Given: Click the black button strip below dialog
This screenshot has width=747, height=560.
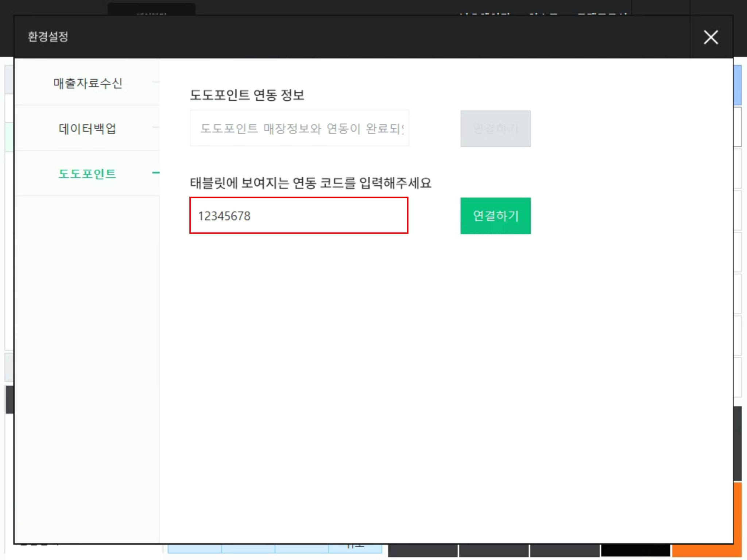Looking at the screenshot, I should coord(635,551).
